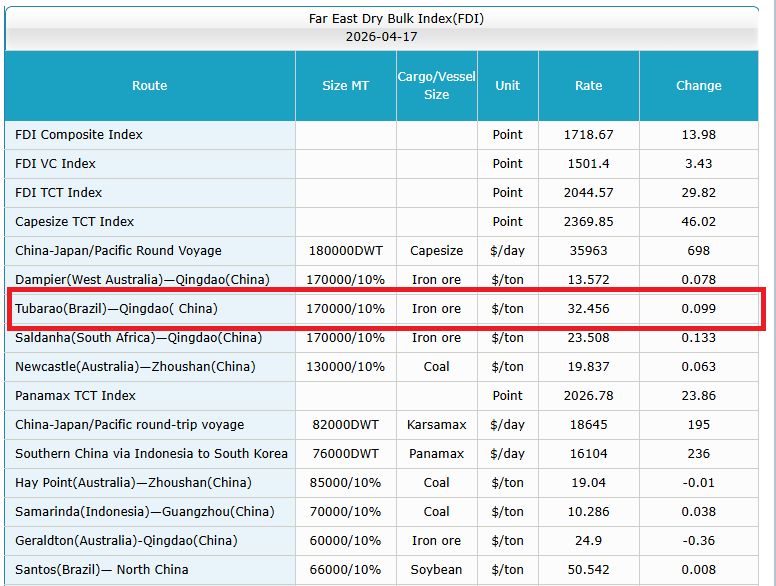
Task: Click the Hay Point(Australia)—Zhoushan(China) route
Action: point(134,483)
